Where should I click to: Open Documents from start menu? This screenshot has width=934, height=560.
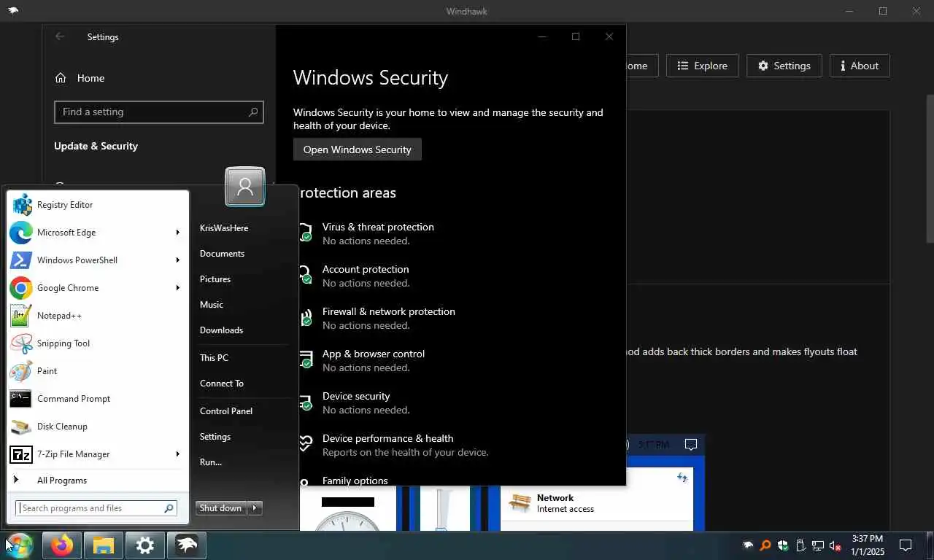pos(222,254)
